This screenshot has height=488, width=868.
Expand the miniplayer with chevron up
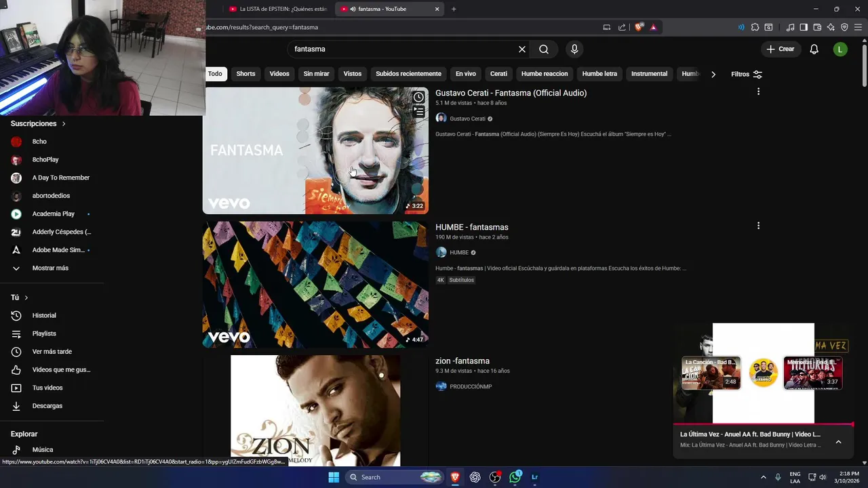click(838, 442)
